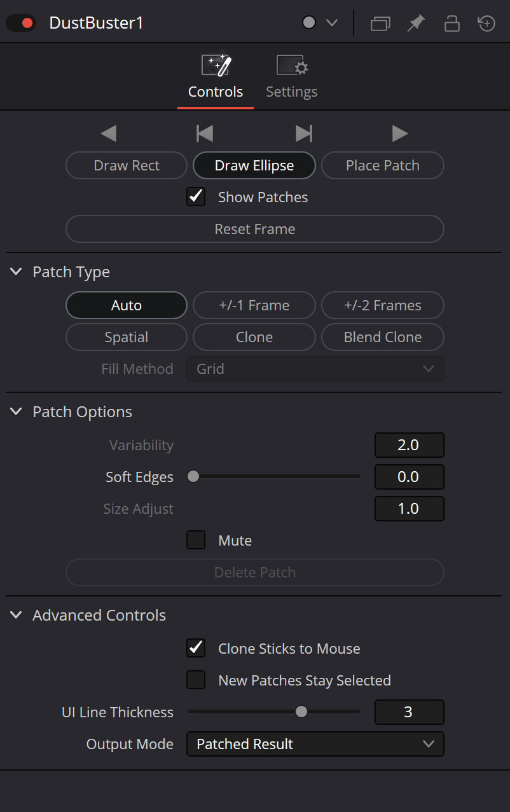
Task: Pin the DustBuster1 inspector
Action: 416,24
